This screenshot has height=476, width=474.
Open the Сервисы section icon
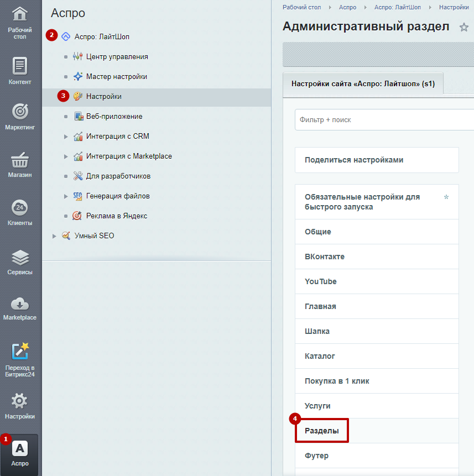[20, 258]
